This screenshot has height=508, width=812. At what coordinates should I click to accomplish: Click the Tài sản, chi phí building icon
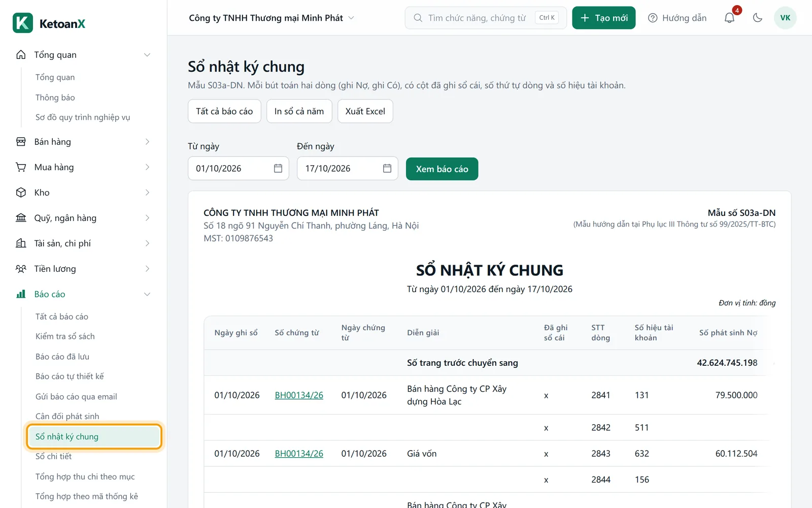[x=21, y=243]
